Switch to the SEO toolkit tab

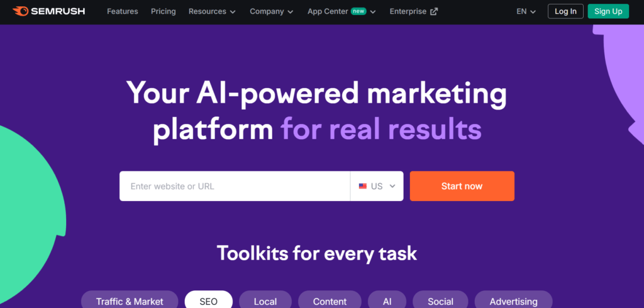tap(208, 301)
